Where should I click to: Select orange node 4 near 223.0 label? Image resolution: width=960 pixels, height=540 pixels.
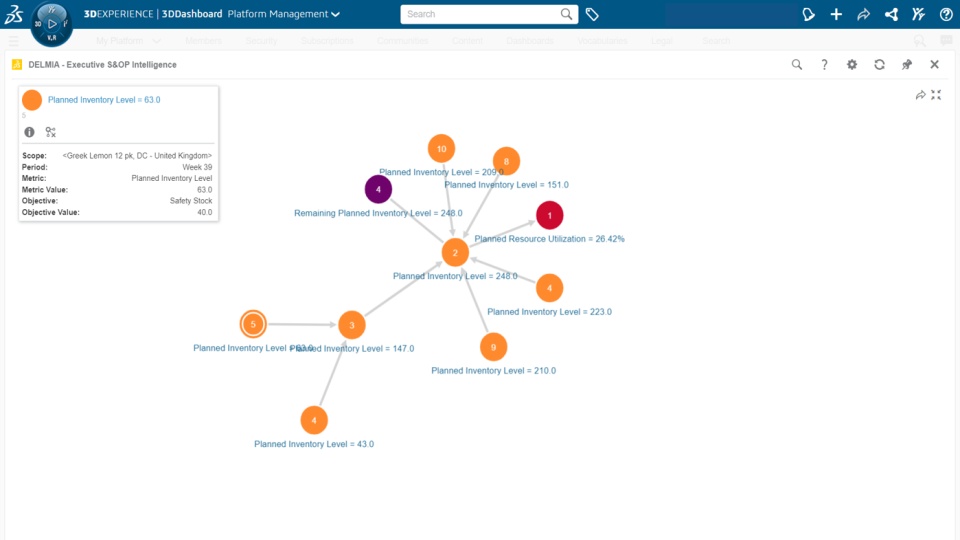[549, 288]
